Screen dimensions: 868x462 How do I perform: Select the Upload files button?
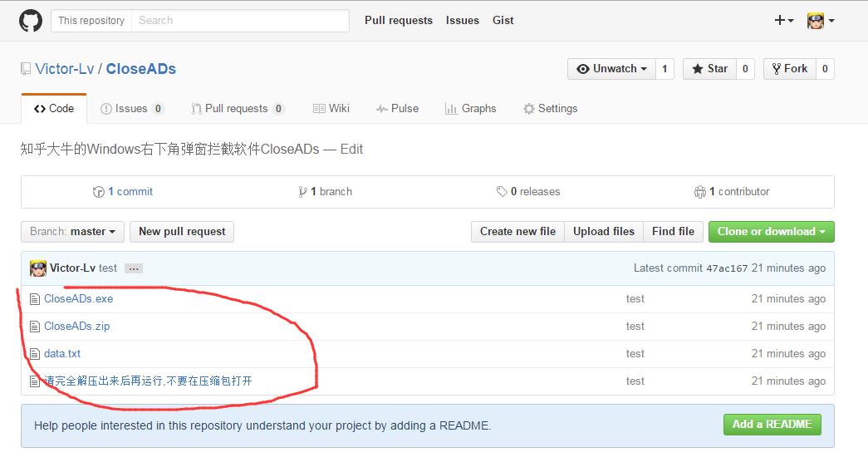[603, 232]
